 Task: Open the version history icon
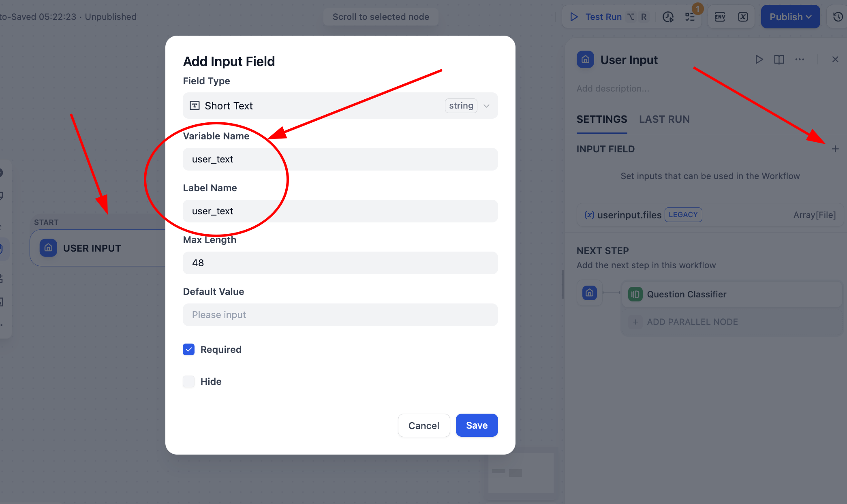point(838,17)
